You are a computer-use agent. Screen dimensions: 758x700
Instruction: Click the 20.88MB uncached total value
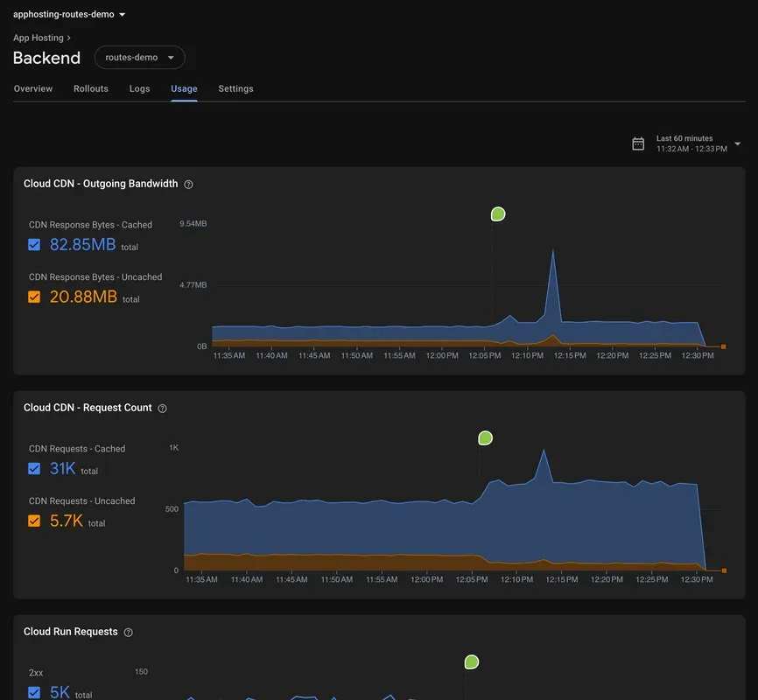84,297
